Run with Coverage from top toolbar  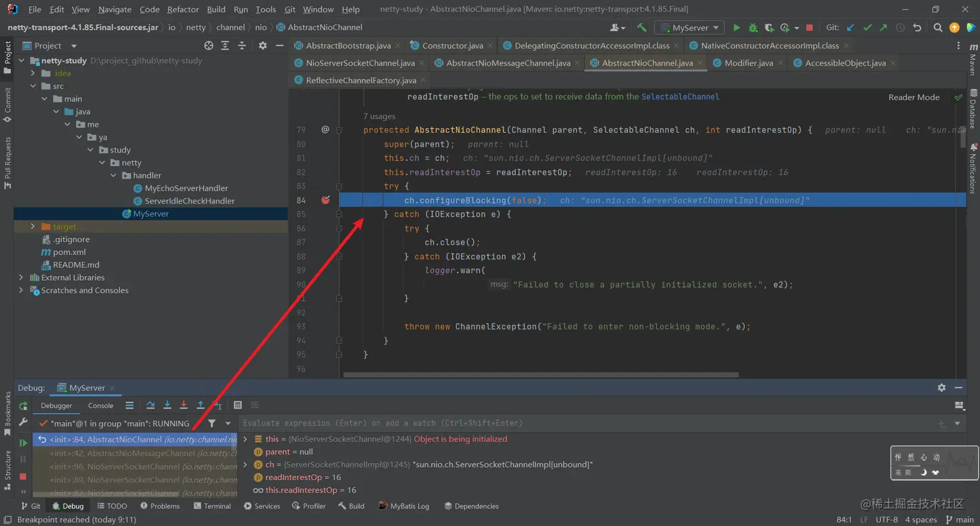[x=769, y=28]
